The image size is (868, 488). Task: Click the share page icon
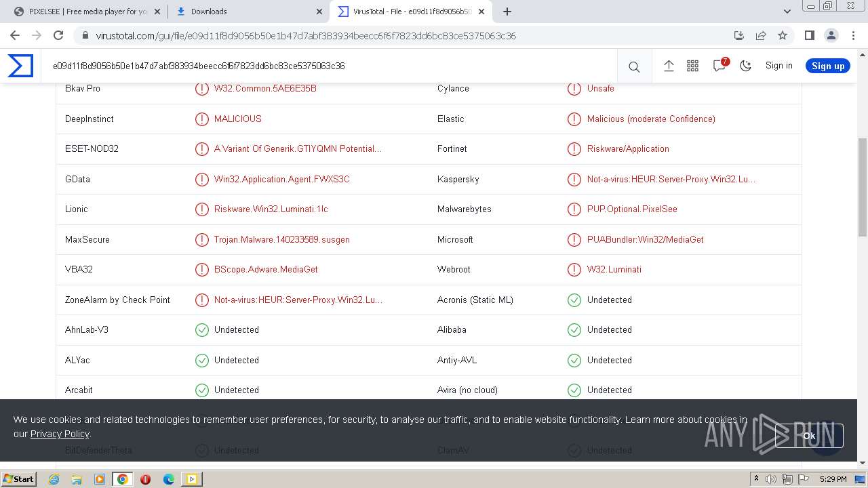pos(761,36)
